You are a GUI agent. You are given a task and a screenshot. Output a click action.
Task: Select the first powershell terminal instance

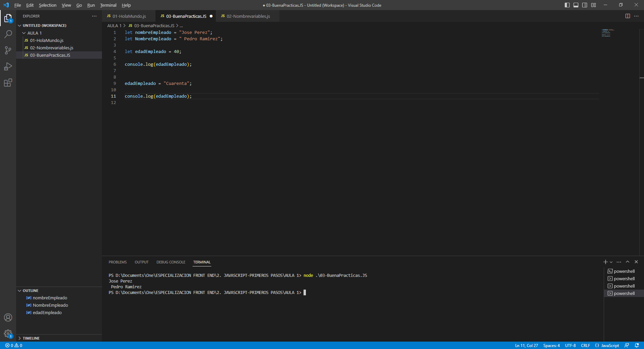[624, 271]
